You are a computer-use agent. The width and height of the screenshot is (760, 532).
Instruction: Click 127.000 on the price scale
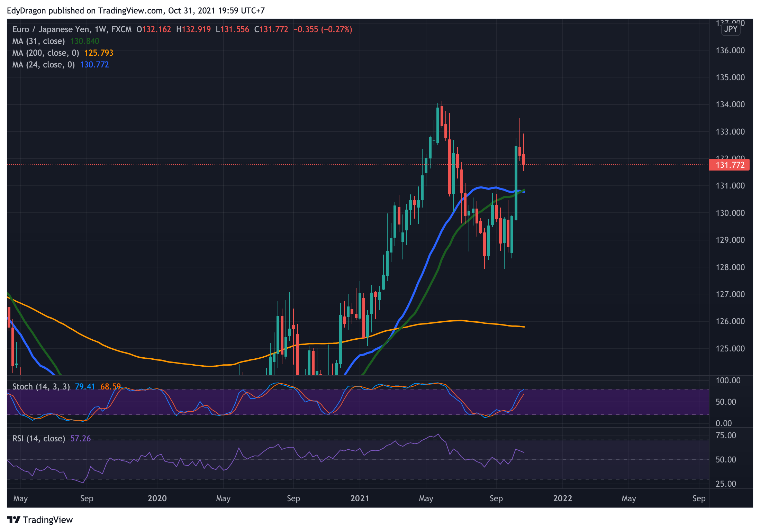(x=730, y=294)
